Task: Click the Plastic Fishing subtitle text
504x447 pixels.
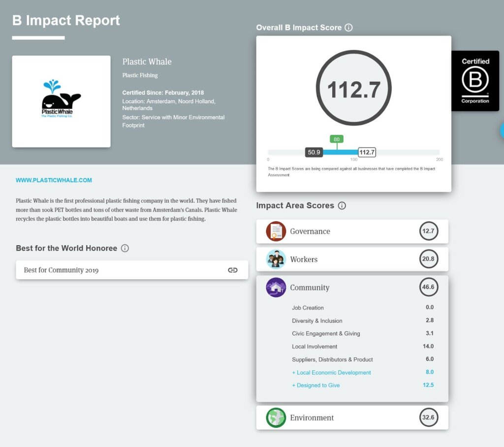Action: 140,75
